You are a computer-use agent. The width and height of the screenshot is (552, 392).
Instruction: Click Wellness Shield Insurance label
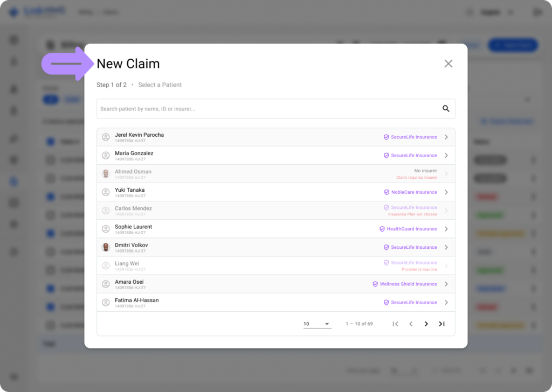coord(404,284)
